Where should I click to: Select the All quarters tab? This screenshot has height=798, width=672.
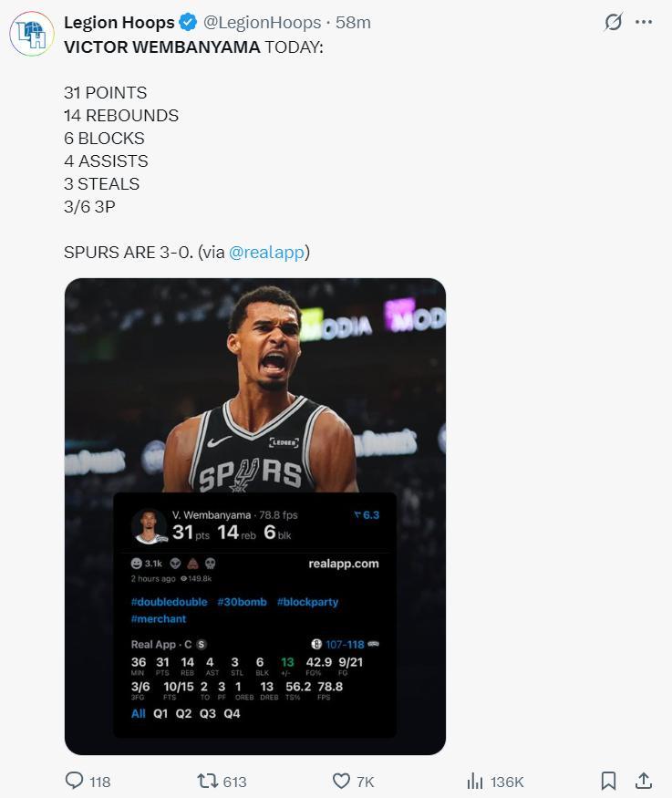(139, 713)
